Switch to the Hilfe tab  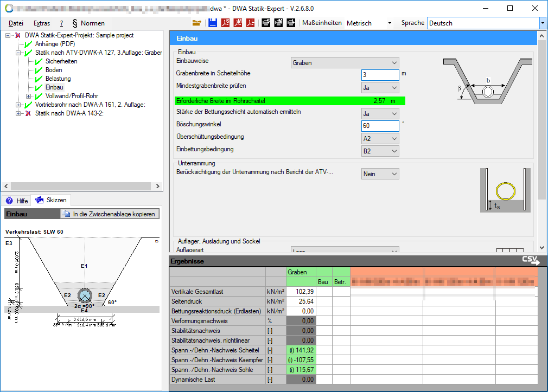click(x=17, y=200)
